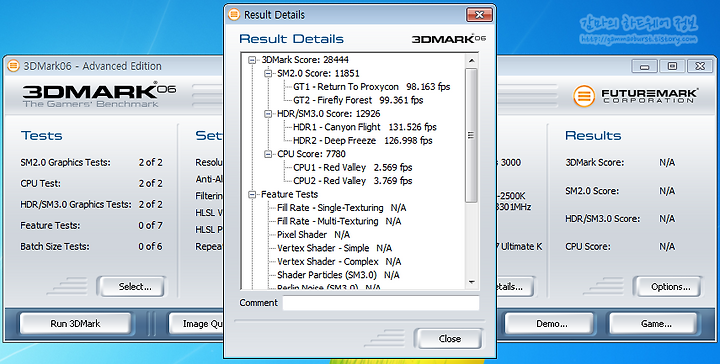
Task: Maximize the 3DMark06 main window
Action: [672, 67]
